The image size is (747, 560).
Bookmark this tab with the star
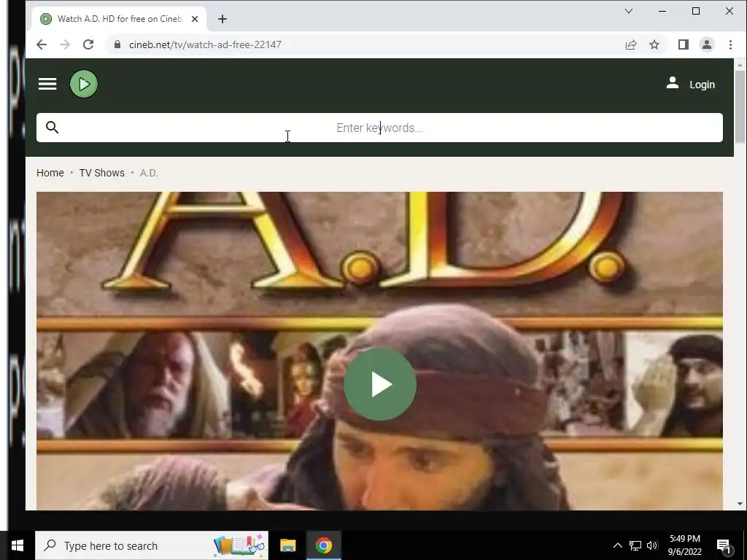click(x=654, y=44)
